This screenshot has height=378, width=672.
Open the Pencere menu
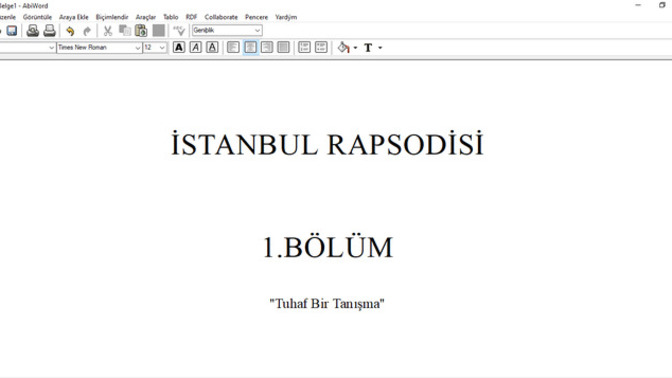click(256, 17)
